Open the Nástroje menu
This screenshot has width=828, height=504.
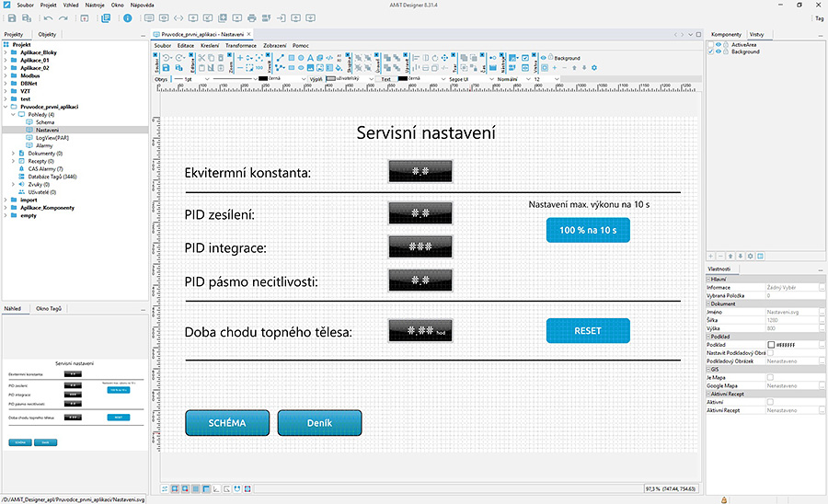pyautogui.click(x=95, y=5)
